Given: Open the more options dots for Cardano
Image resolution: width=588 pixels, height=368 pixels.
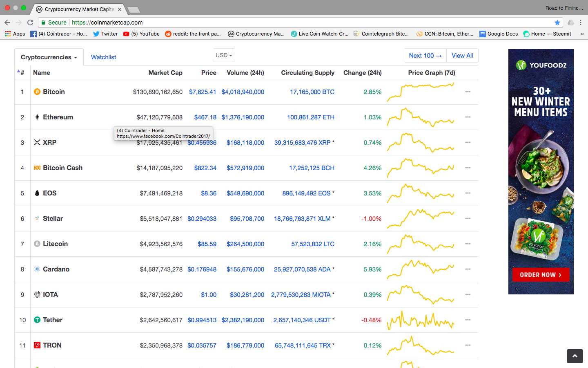Looking at the screenshot, I should (468, 269).
